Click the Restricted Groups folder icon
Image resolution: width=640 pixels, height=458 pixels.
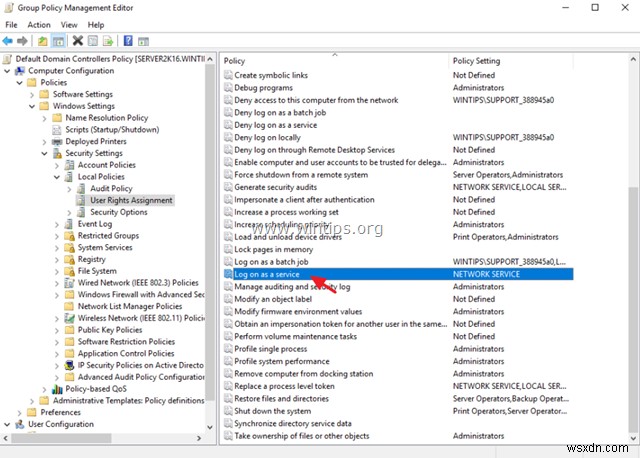(x=70, y=236)
